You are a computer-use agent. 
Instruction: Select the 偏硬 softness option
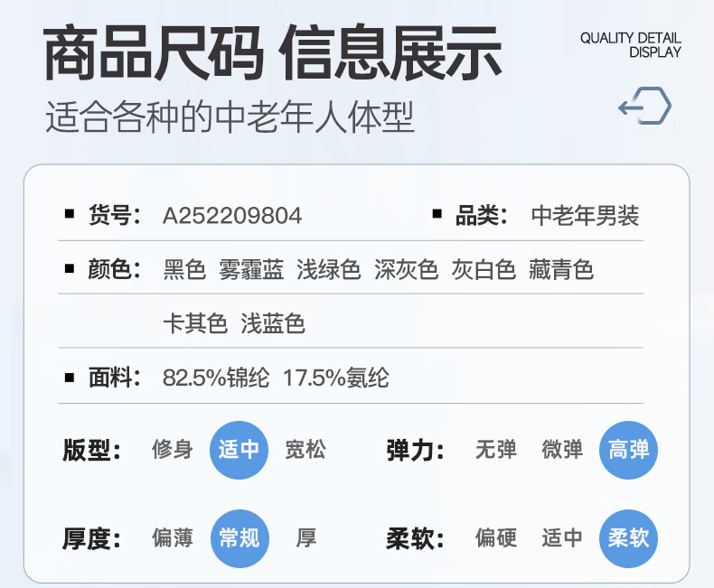[496, 538]
